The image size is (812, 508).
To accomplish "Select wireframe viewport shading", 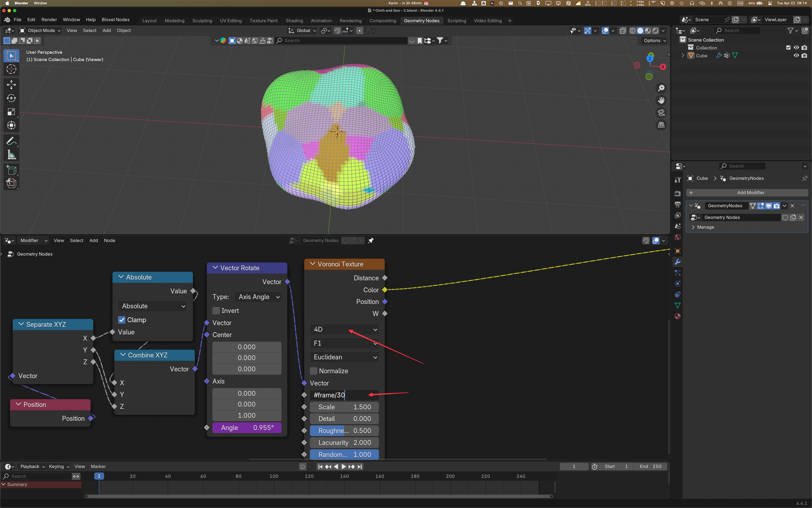I will [x=633, y=31].
